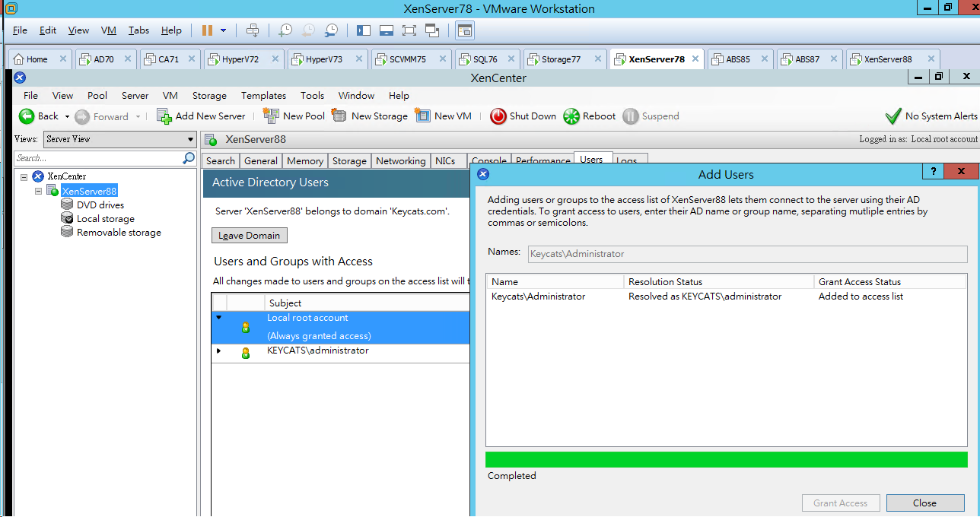Click the VMware pause VM icon
The width and height of the screenshot is (980, 517).
(x=207, y=30)
